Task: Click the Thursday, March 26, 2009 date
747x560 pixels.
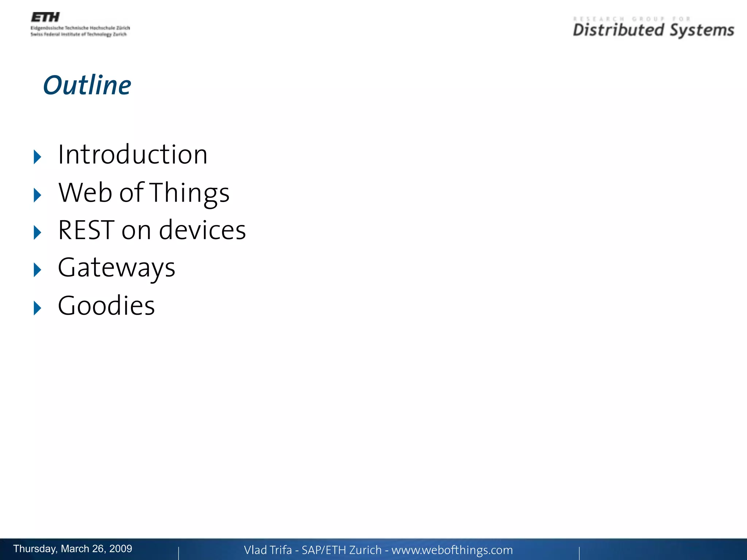Action: [x=73, y=549]
